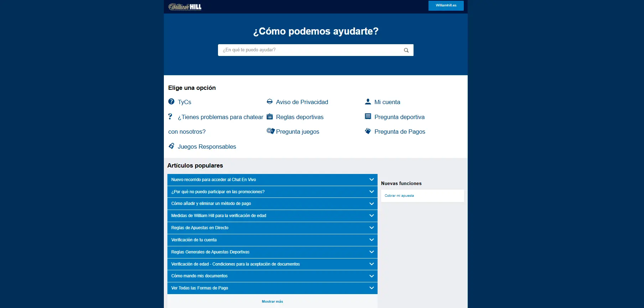
Task: Expand chevron for 'Medidas de William Hill'
Action: click(x=372, y=216)
